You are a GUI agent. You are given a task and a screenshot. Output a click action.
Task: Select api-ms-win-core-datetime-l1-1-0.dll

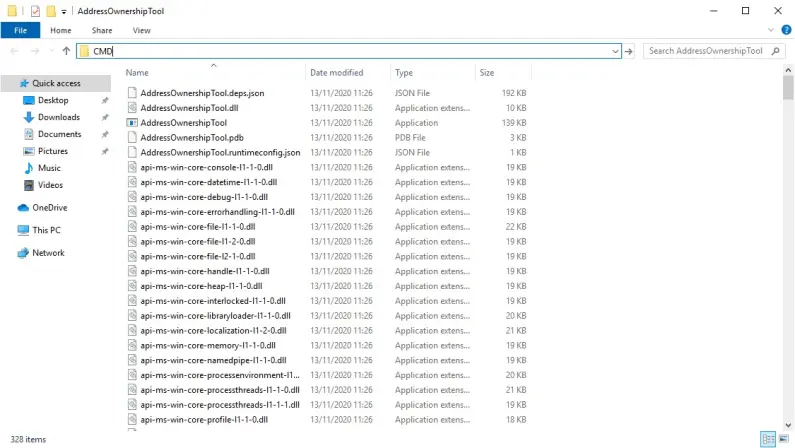coord(208,182)
